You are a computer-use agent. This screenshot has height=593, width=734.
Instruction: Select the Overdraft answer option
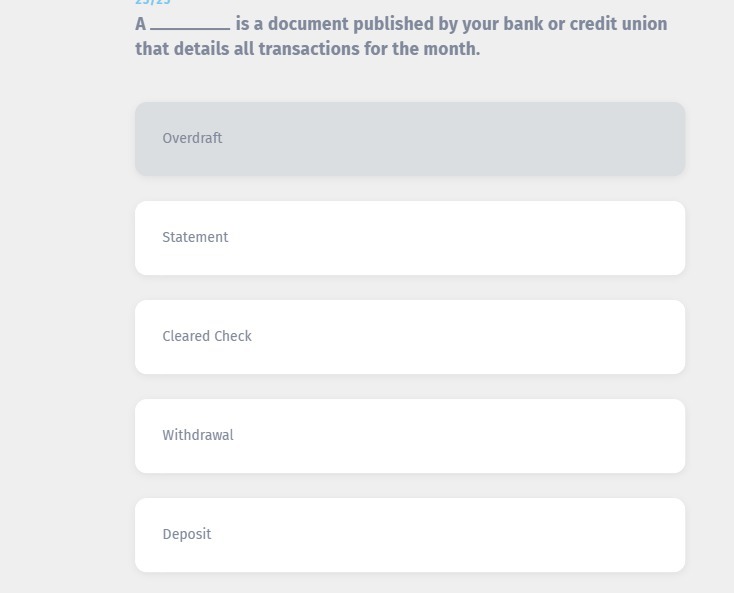pyautogui.click(x=410, y=139)
